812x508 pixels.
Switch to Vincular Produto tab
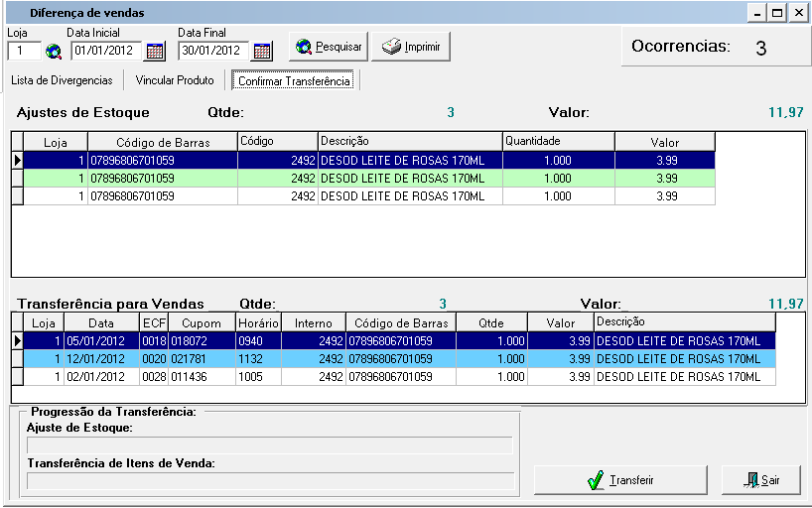[x=175, y=80]
